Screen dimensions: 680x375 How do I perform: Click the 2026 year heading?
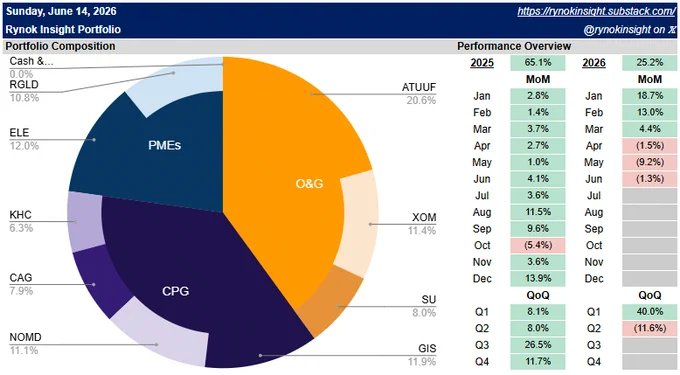pos(594,63)
